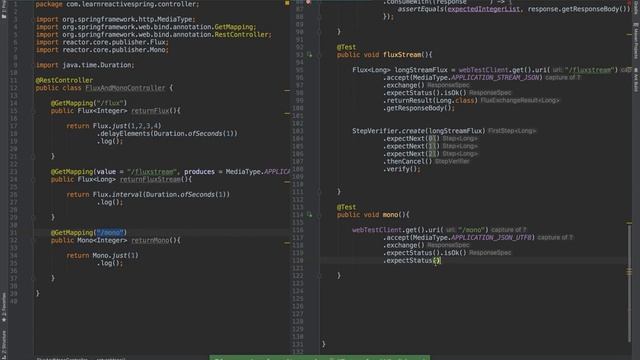640x360 pixels.
Task: Click the Mono.just(1) return statement
Action: [x=102, y=256]
